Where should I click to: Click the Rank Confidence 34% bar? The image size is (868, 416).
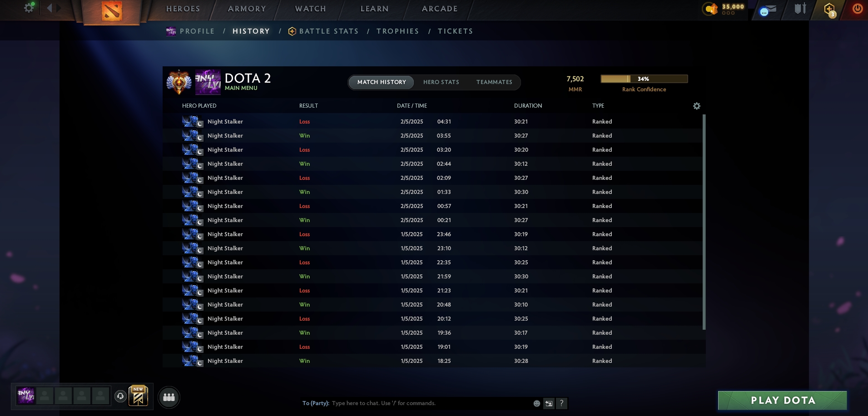pyautogui.click(x=644, y=79)
